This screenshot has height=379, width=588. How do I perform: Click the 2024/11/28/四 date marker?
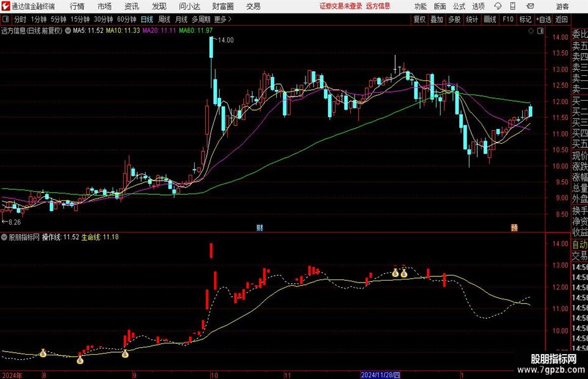click(x=380, y=375)
